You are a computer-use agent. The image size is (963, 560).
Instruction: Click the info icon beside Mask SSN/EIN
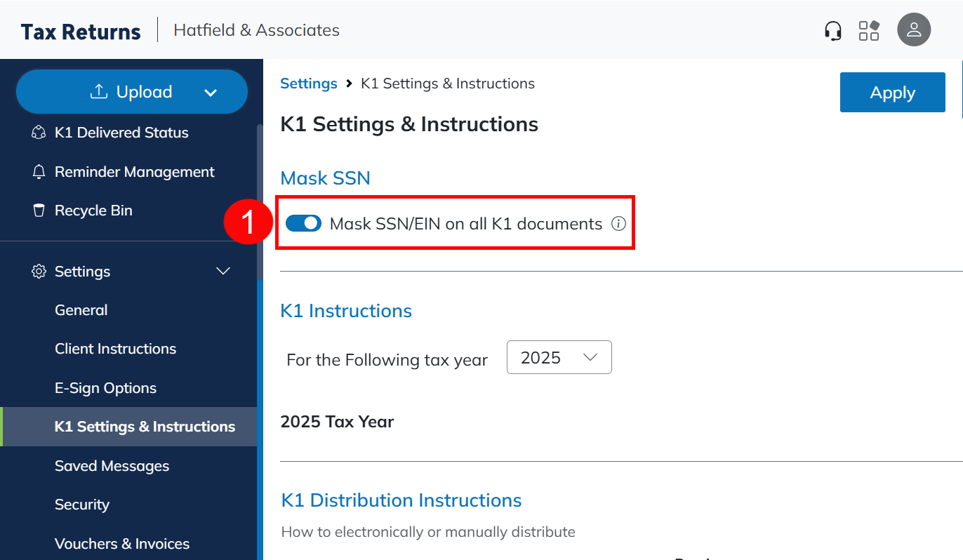[618, 224]
